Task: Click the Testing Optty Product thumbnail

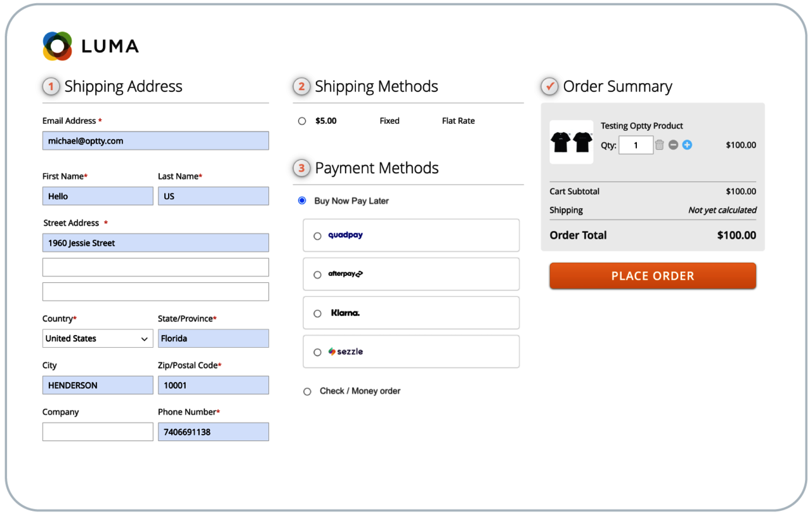Action: [572, 142]
